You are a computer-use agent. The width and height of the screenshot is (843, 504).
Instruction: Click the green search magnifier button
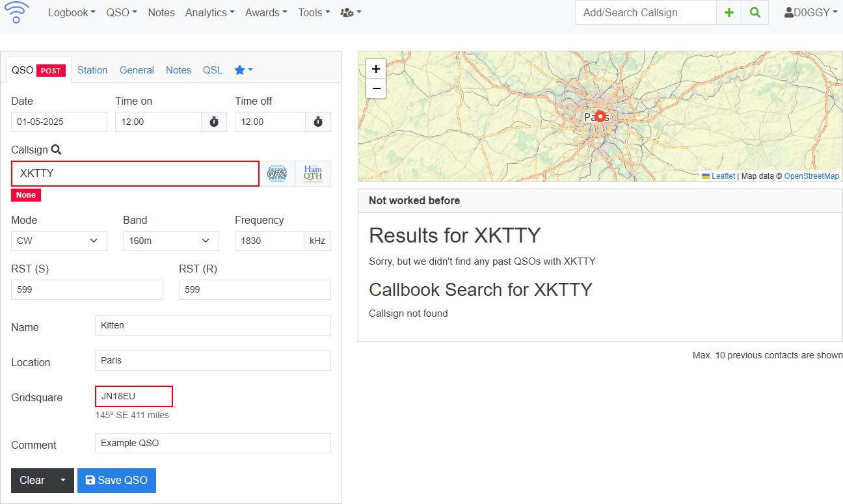(755, 12)
